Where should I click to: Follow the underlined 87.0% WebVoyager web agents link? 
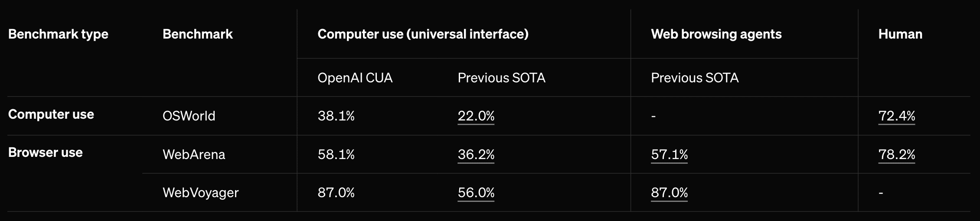(669, 193)
